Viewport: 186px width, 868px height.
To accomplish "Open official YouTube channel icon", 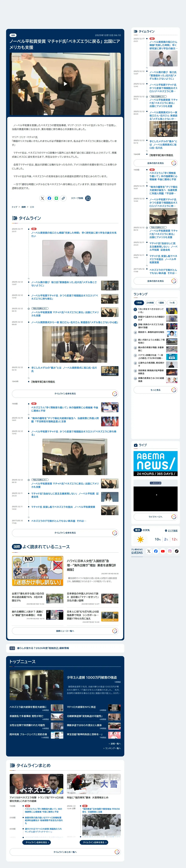I will click(x=163, y=551).
